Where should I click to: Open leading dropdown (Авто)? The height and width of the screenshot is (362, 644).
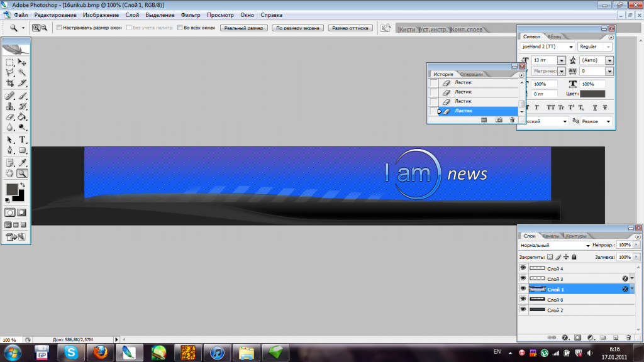pos(609,60)
